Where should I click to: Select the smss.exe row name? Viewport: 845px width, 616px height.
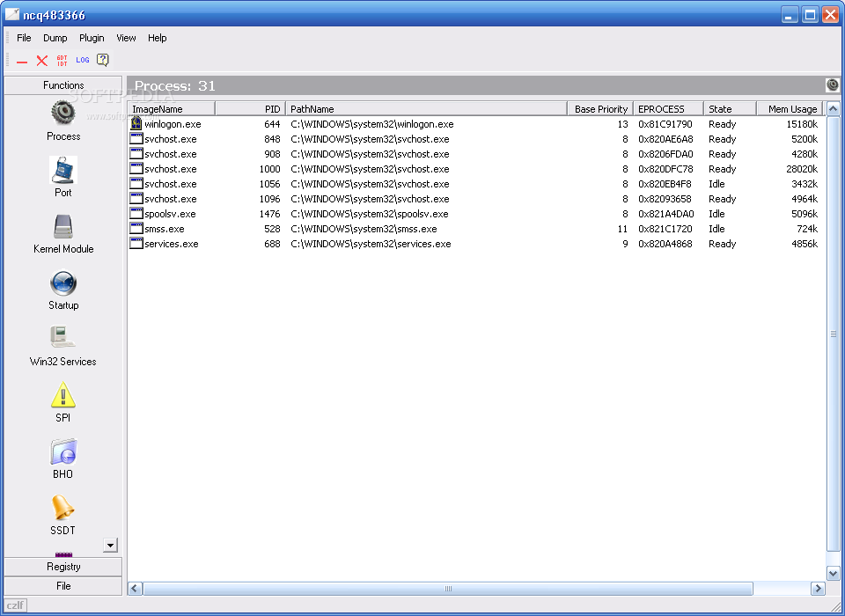coord(165,229)
